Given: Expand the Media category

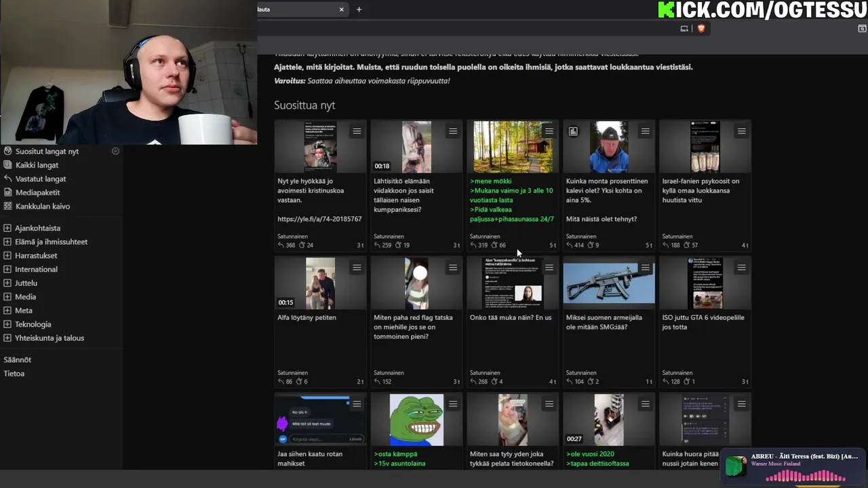Looking at the screenshot, I should [7, 297].
